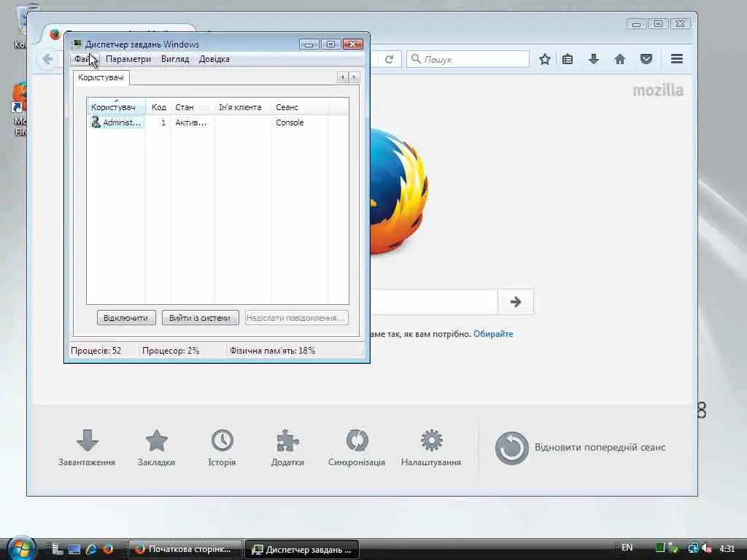The height and width of the screenshot is (560, 747).
Task: Click the Вийти із системи button
Action: coord(200,318)
